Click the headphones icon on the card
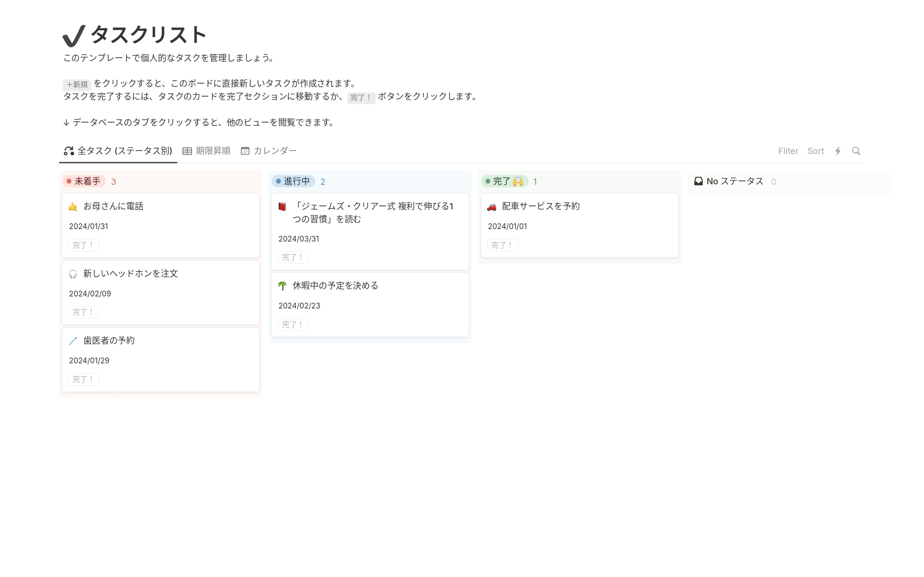 coord(73,274)
